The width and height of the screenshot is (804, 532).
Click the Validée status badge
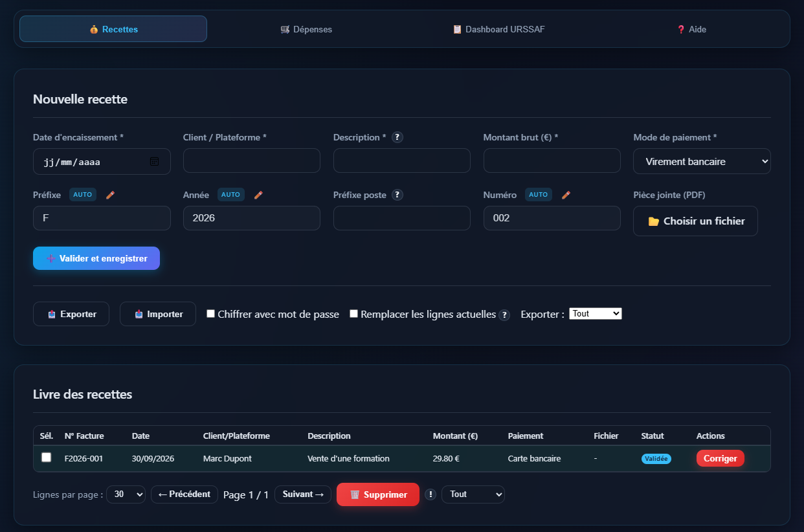pos(656,458)
